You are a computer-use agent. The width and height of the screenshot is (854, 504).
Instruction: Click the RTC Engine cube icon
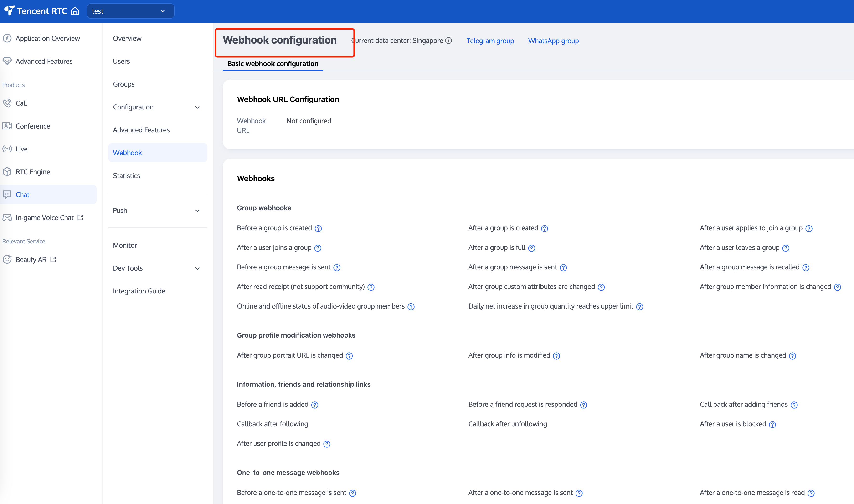tap(7, 172)
